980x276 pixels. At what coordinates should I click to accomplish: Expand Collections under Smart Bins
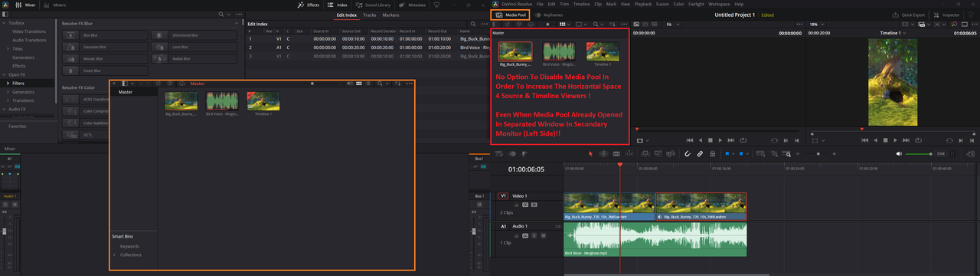[x=114, y=255]
